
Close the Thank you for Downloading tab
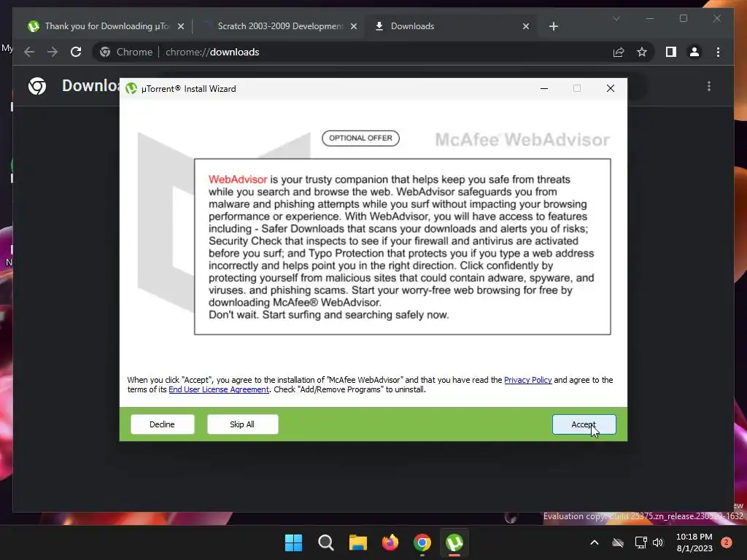[181, 27]
